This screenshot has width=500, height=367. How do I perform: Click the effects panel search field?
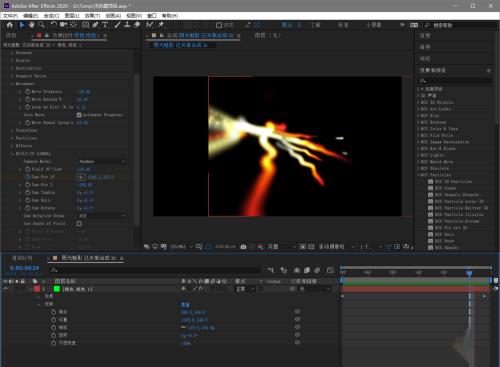click(455, 80)
